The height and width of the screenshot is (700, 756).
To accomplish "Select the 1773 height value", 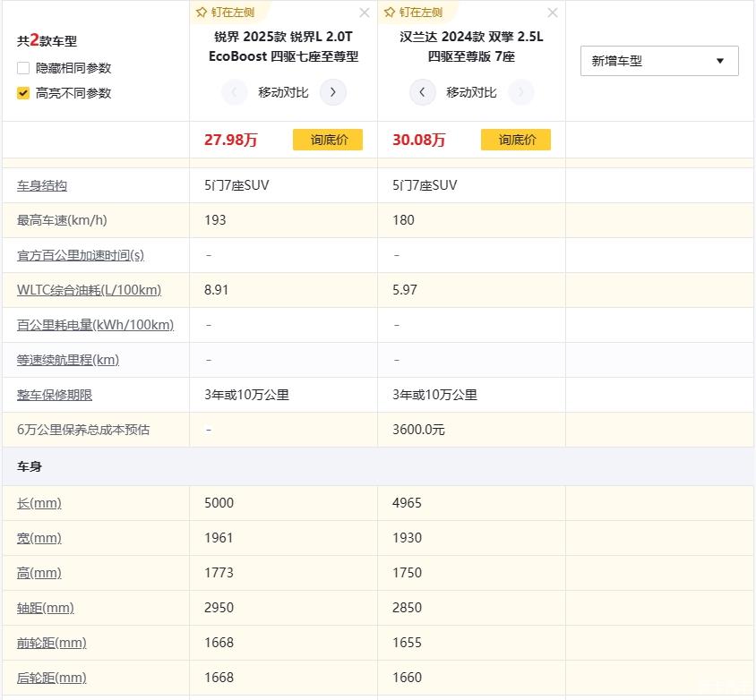I will pyautogui.click(x=219, y=573).
